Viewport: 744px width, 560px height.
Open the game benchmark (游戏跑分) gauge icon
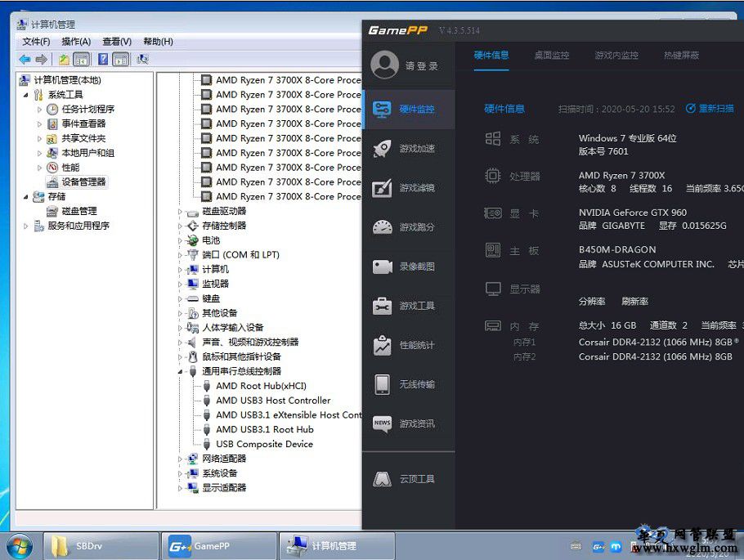coord(382,227)
